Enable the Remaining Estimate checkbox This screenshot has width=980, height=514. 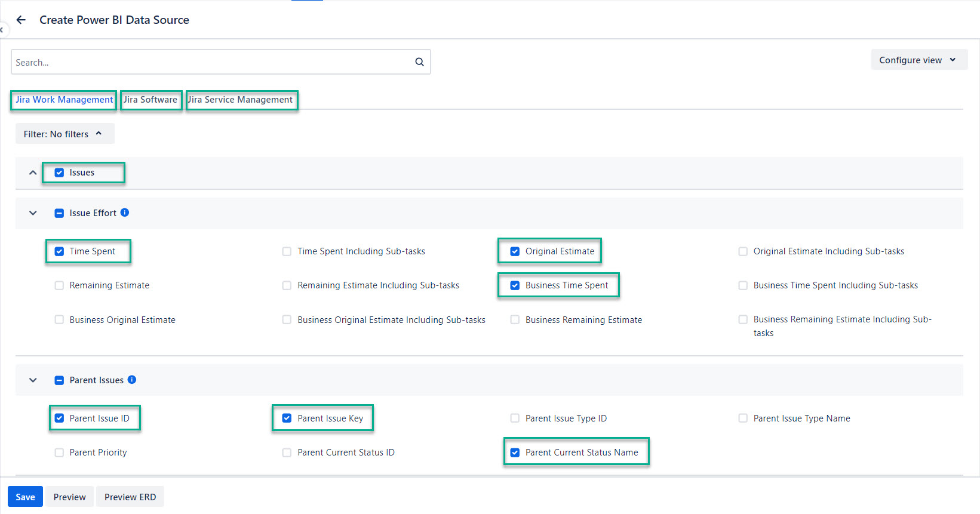click(59, 285)
